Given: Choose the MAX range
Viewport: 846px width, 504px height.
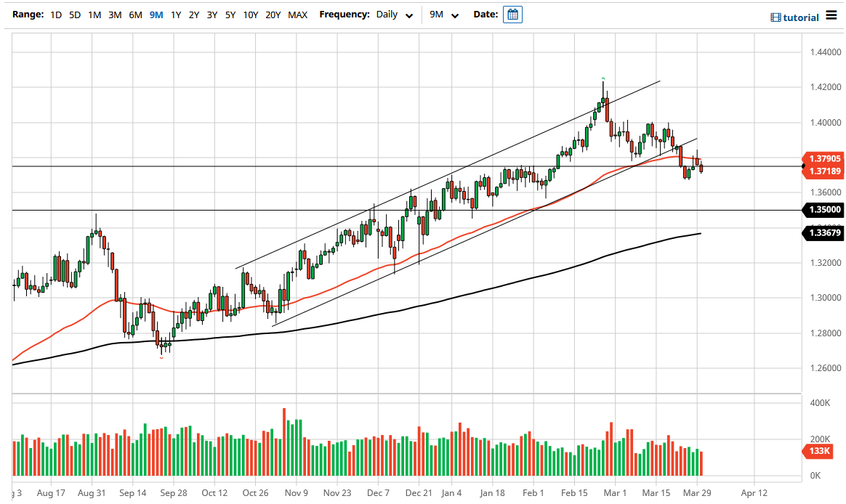Looking at the screenshot, I should (297, 14).
